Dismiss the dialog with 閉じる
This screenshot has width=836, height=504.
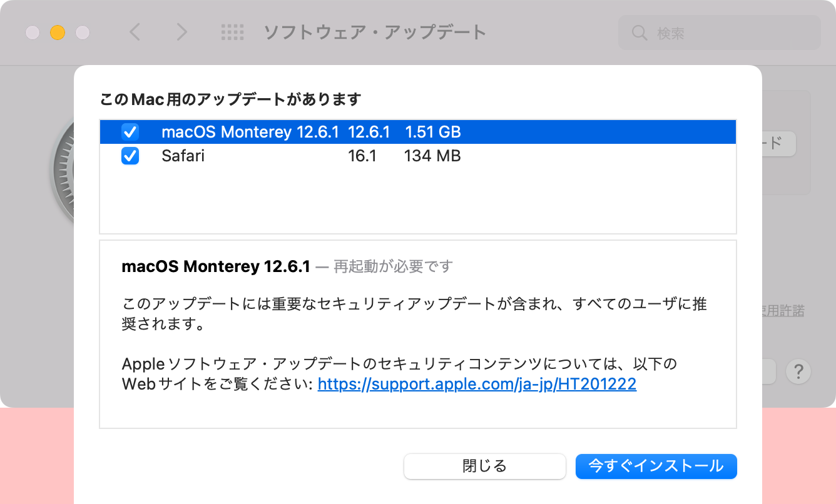[485, 466]
